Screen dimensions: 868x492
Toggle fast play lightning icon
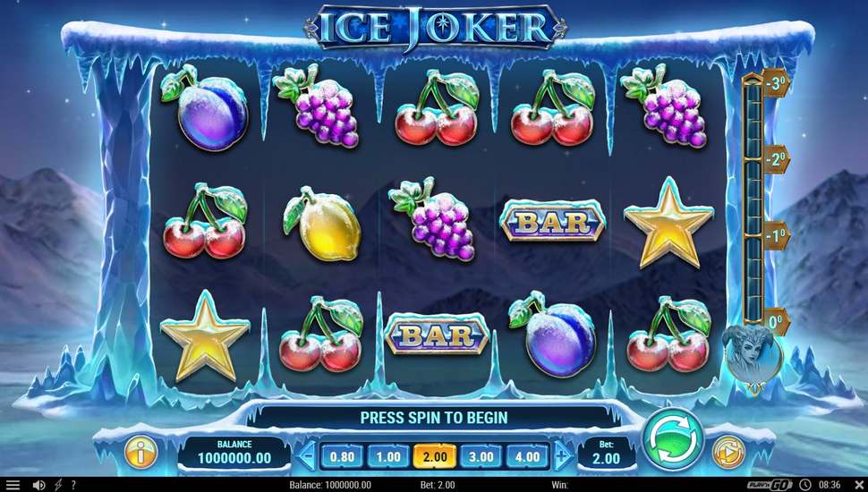click(x=58, y=486)
